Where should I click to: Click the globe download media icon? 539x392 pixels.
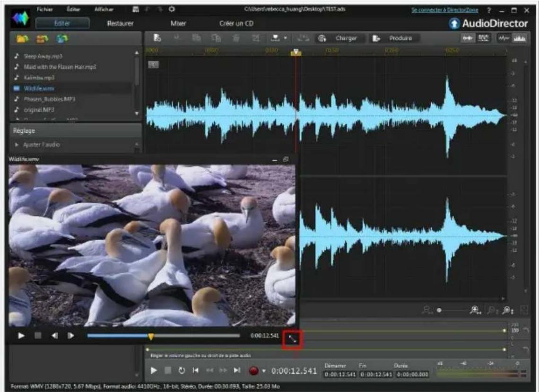point(62,39)
